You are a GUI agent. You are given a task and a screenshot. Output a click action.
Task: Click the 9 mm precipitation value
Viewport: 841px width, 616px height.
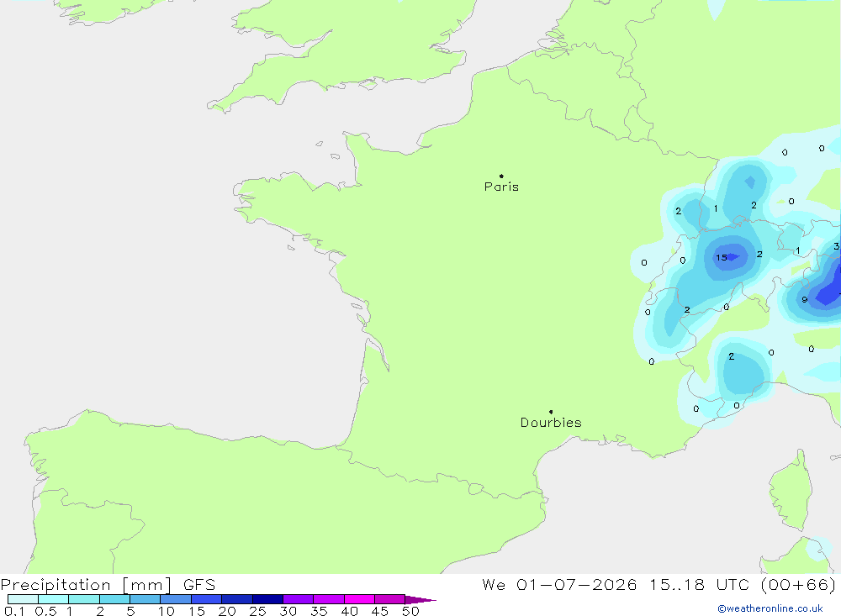[x=805, y=300]
